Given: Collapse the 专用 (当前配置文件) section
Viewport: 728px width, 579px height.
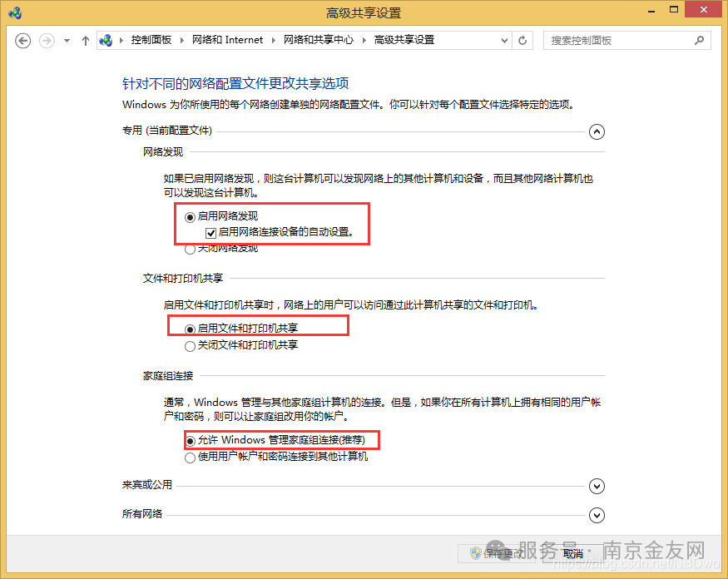Looking at the screenshot, I should tap(597, 131).
